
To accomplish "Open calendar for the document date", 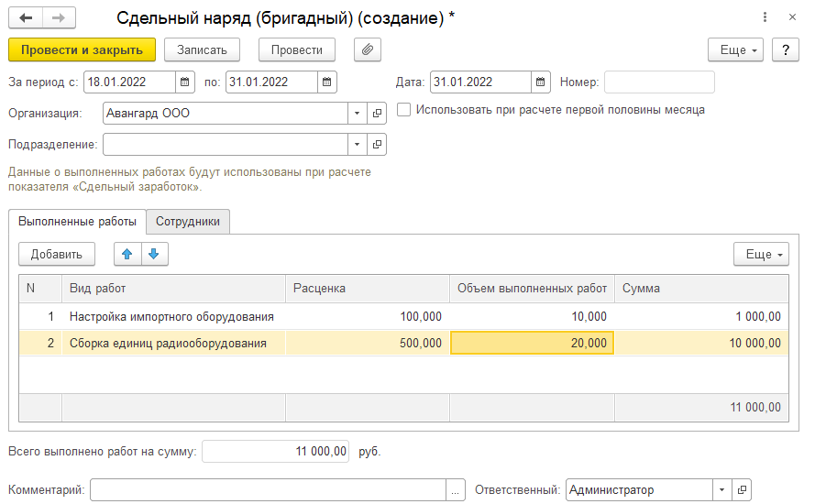I will [x=541, y=82].
